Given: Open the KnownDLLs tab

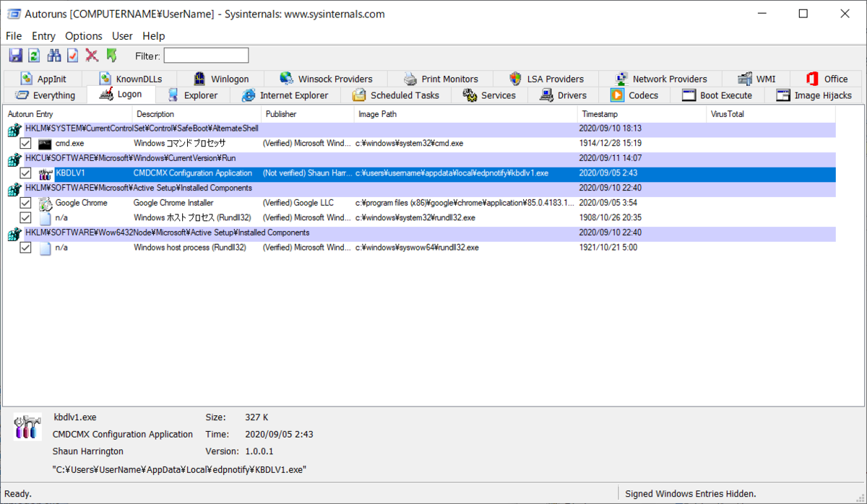Looking at the screenshot, I should pos(130,79).
